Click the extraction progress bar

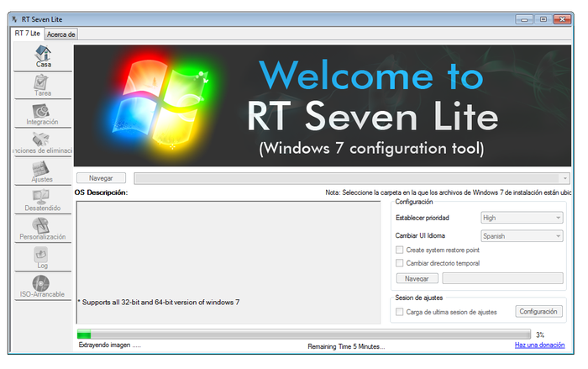point(304,334)
